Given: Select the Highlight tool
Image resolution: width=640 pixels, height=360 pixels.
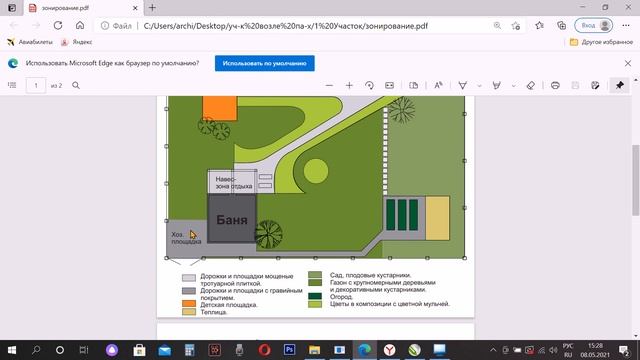Looking at the screenshot, I should click(x=497, y=85).
